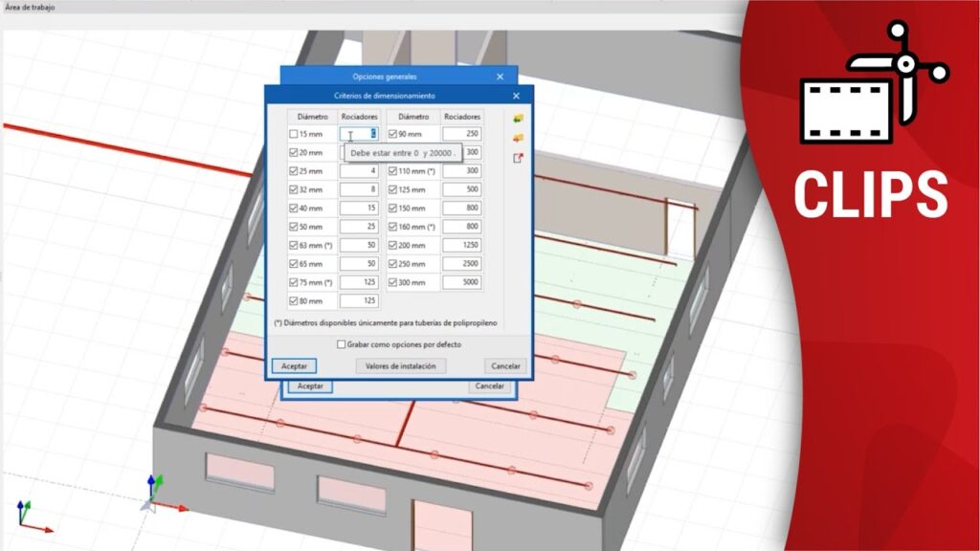This screenshot has width=980, height=551.
Task: Click the export icon with red arrow
Action: pos(518,159)
